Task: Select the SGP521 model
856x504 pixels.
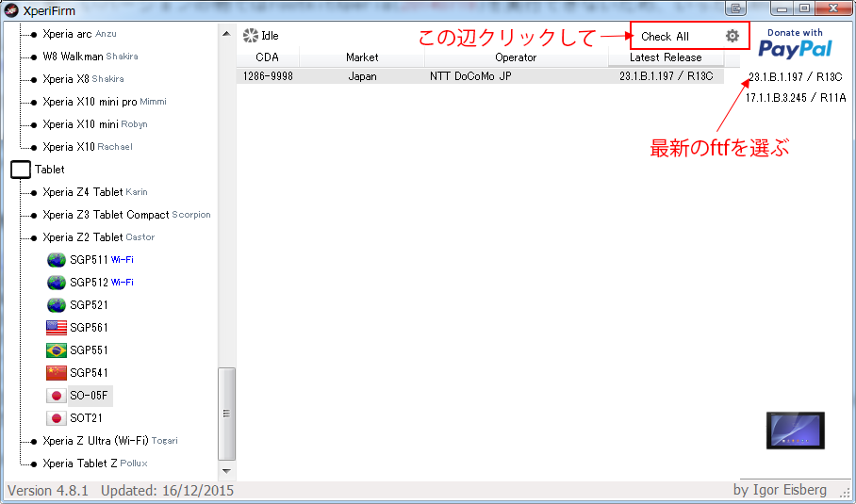Action: 89,305
